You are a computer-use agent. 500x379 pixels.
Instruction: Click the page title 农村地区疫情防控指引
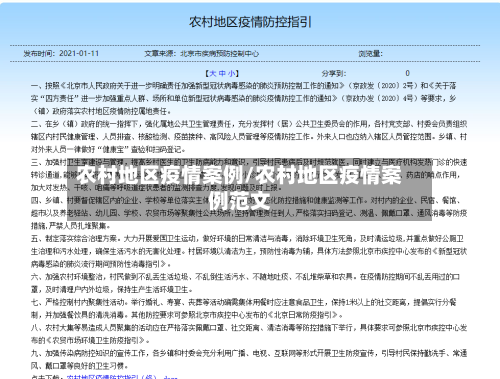[x=250, y=22]
